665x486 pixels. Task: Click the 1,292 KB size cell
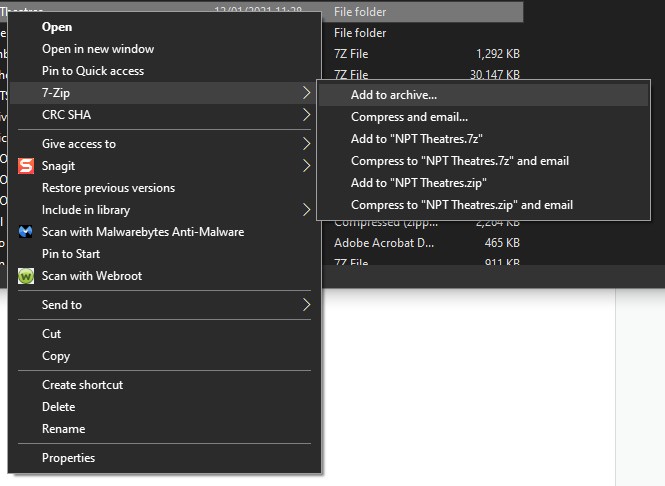coord(498,54)
